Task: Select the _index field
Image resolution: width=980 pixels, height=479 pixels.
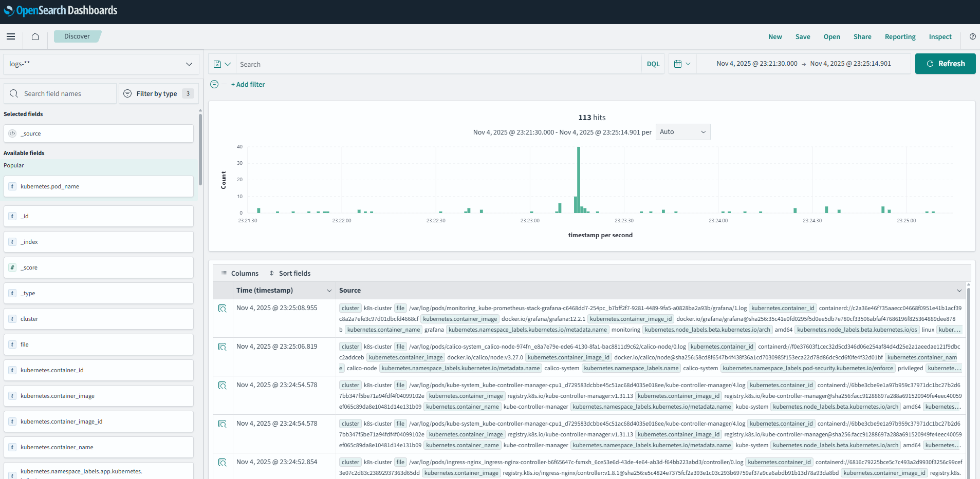Action: coord(99,242)
